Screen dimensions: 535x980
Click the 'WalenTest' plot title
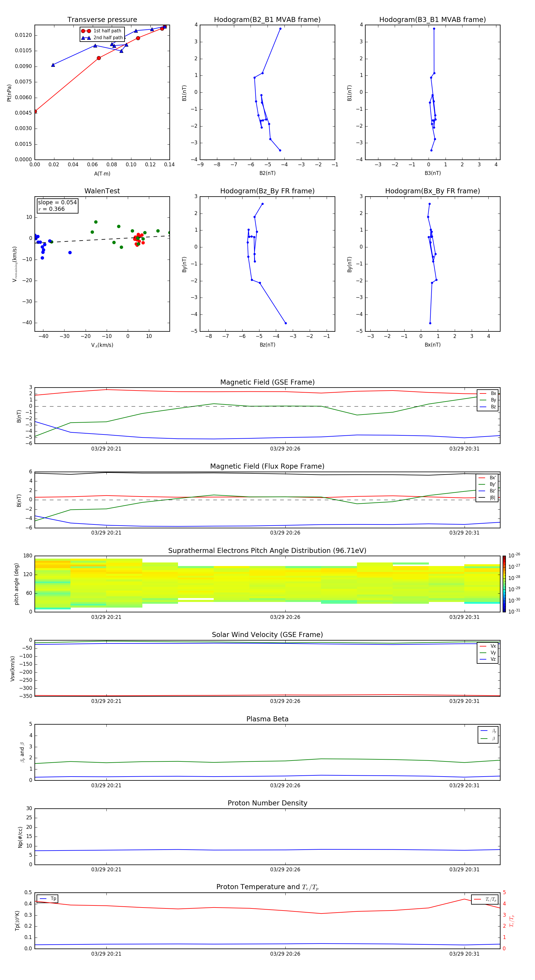pos(102,191)
